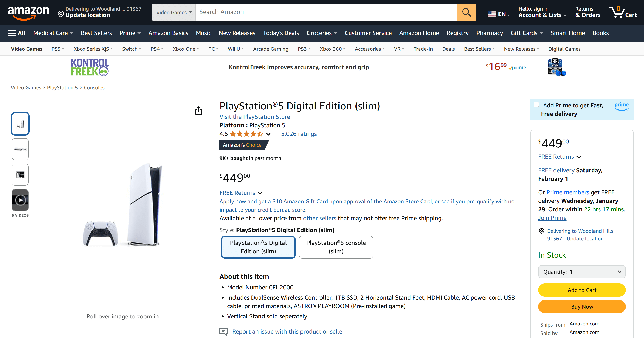Click the KontrolFreek banner logo
The image size is (644, 338).
pyautogui.click(x=89, y=67)
